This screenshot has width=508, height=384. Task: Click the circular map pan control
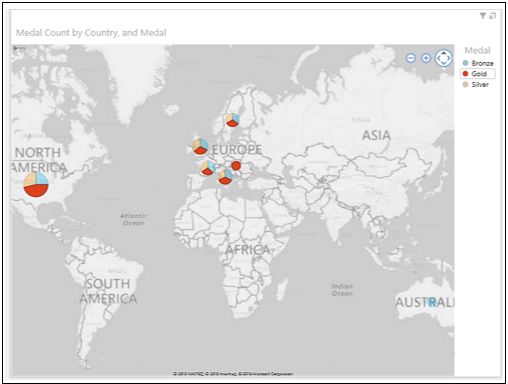tap(444, 58)
